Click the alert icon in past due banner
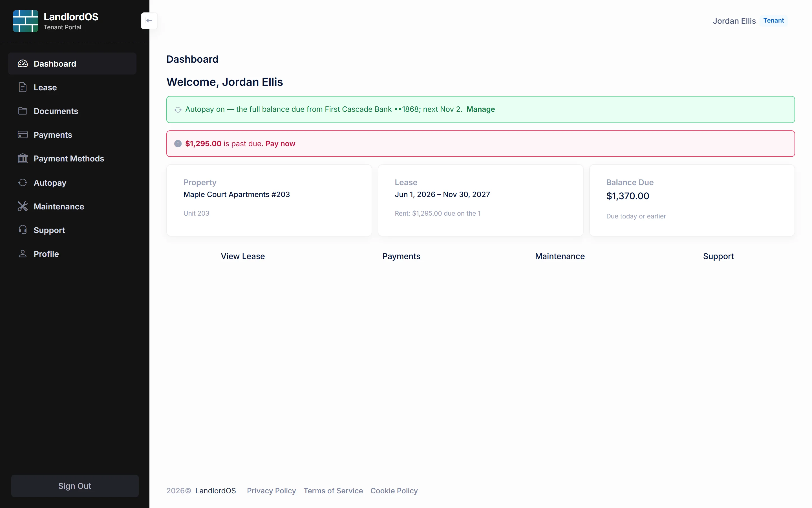This screenshot has height=508, width=812. pos(178,144)
